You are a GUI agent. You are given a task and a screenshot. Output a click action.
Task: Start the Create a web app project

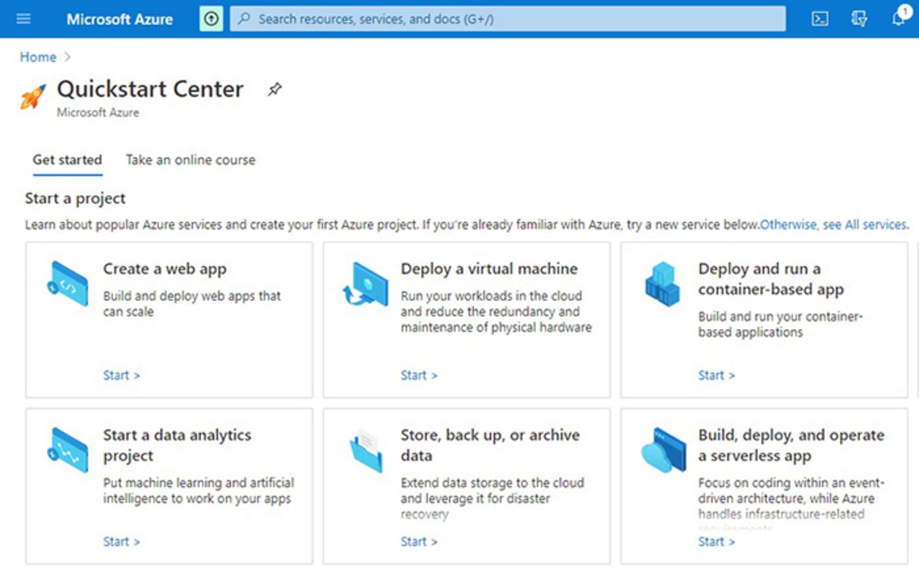click(122, 376)
